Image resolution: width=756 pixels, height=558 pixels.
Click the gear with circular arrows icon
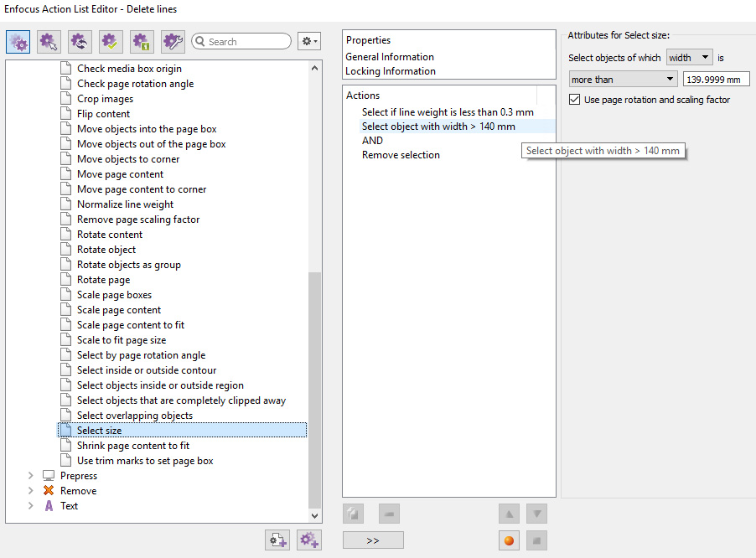pos(80,41)
